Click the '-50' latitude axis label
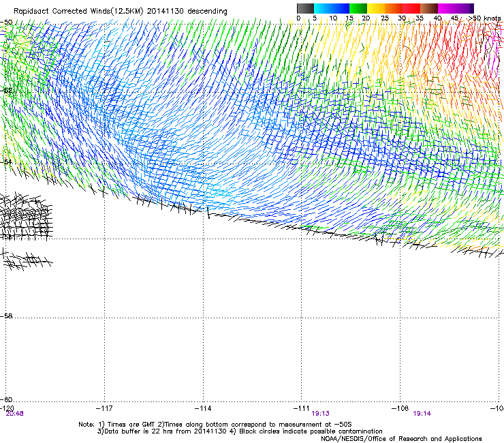 point(6,22)
